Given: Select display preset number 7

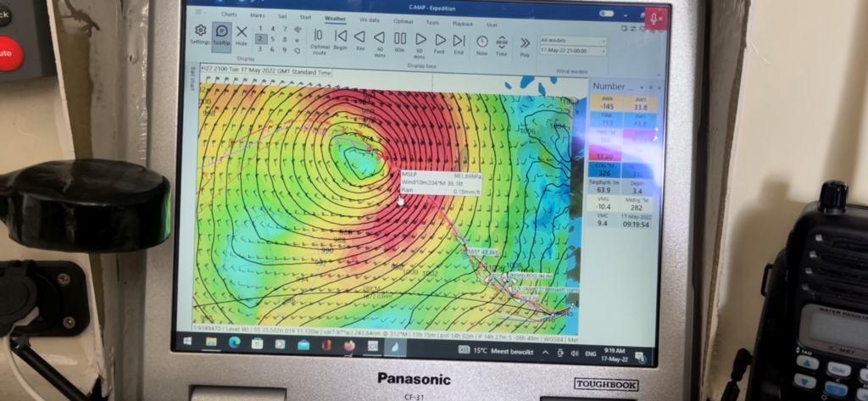Looking at the screenshot, I should pyautogui.click(x=285, y=30).
